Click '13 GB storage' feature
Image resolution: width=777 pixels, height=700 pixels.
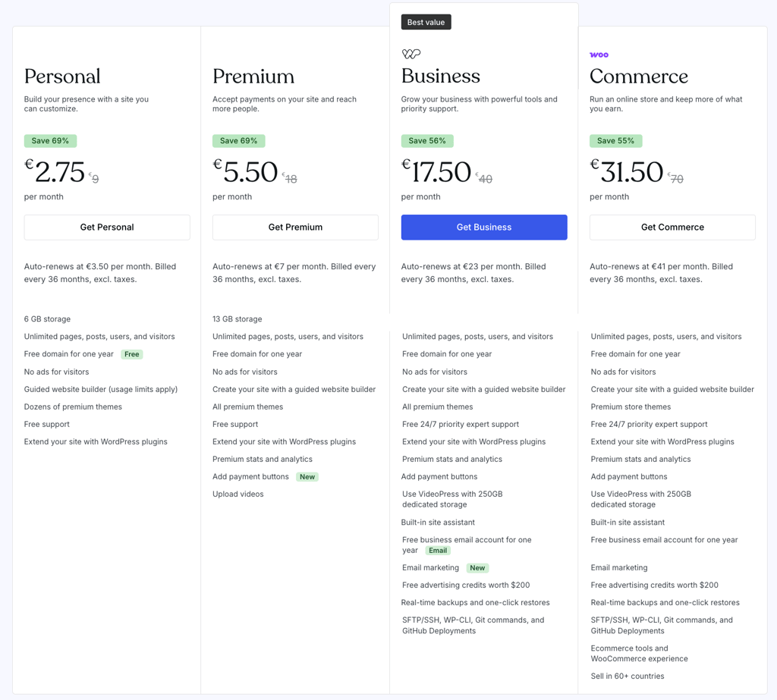(238, 319)
